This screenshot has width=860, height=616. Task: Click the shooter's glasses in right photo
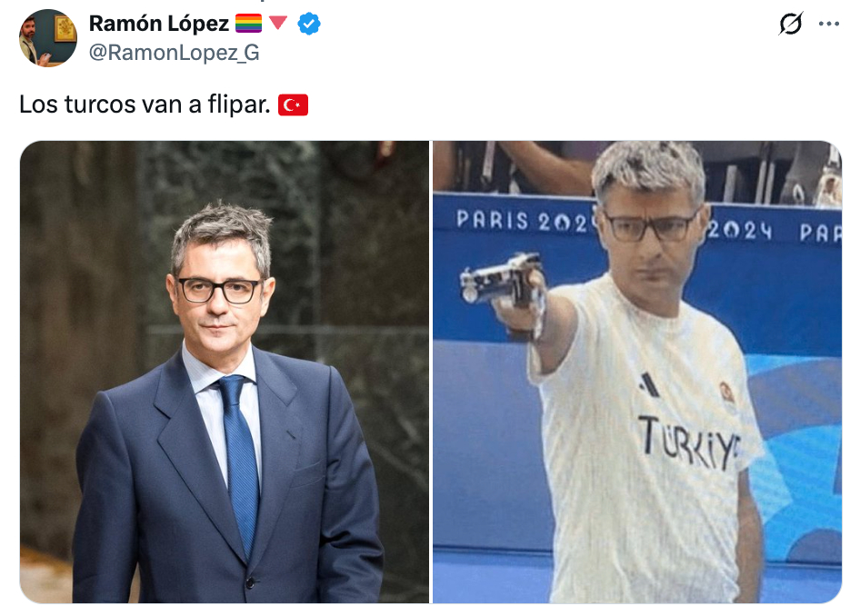coord(650,226)
